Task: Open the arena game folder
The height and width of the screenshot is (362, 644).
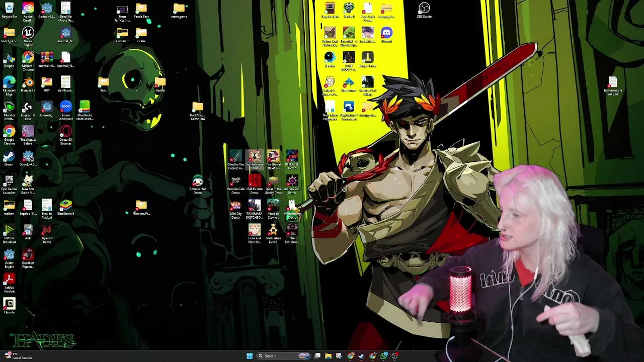Action: pos(179,11)
